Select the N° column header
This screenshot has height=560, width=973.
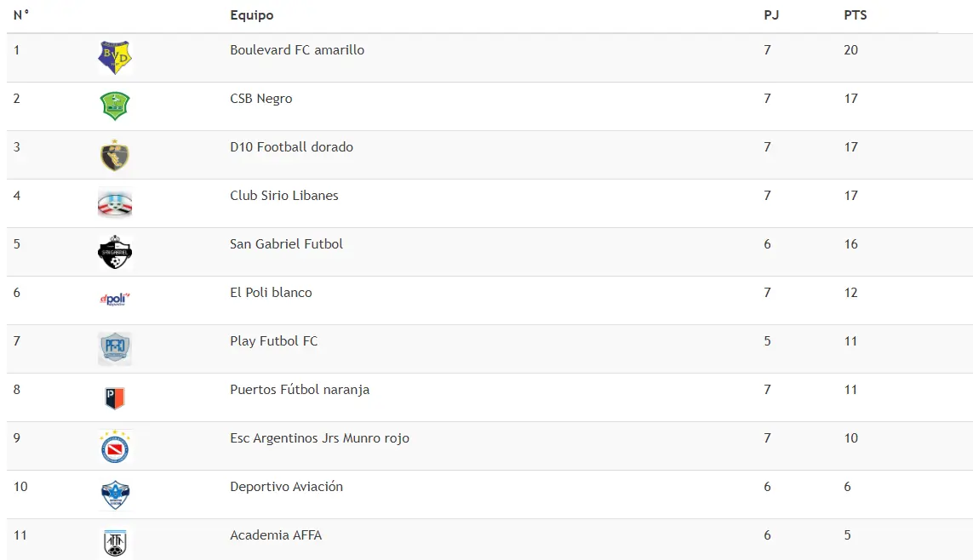click(21, 14)
